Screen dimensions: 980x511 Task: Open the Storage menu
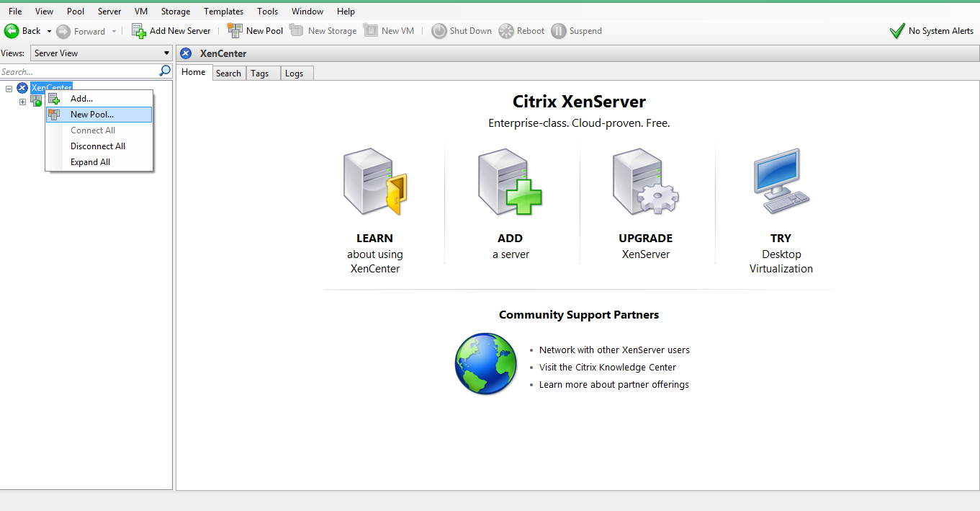coord(176,12)
